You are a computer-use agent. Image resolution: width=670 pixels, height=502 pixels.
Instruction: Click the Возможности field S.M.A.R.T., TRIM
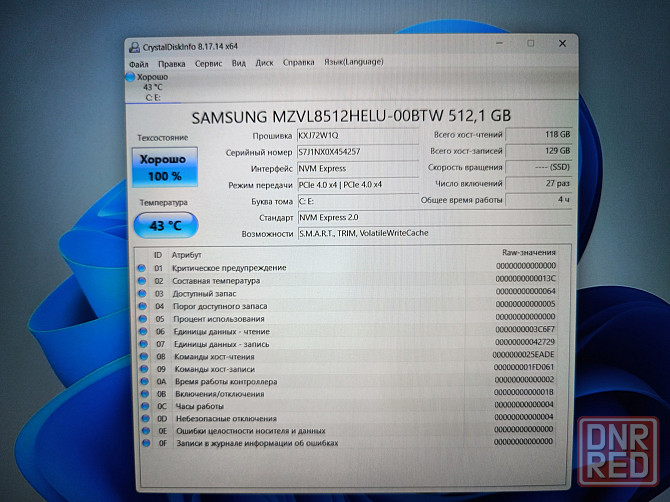click(x=435, y=233)
